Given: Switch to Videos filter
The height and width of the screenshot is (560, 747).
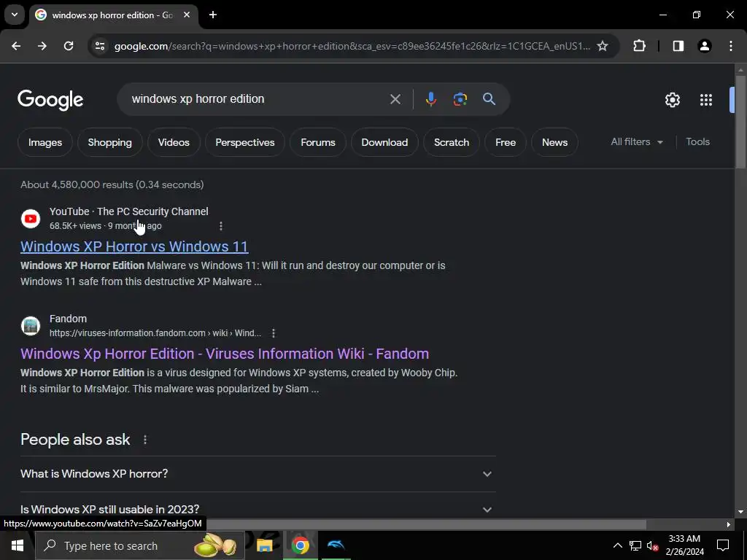Looking at the screenshot, I should pos(174,142).
